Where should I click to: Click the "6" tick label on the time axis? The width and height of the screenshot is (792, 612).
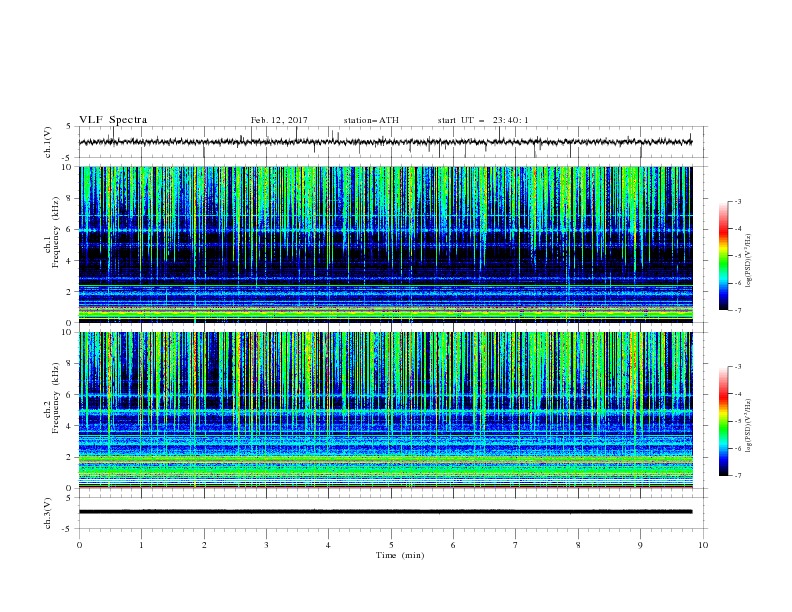pyautogui.click(x=453, y=545)
